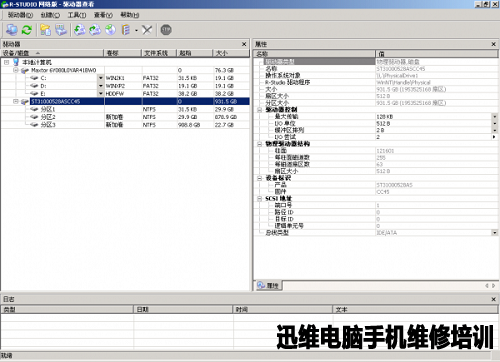This screenshot has width=500, height=362.
Task: Click the ST31000528AS hard disk icon
Action: click(x=25, y=102)
